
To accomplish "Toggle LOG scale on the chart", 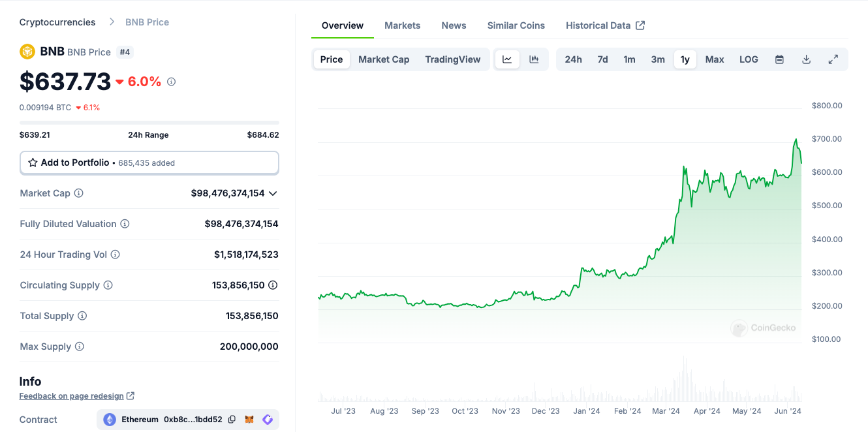I will click(x=749, y=59).
